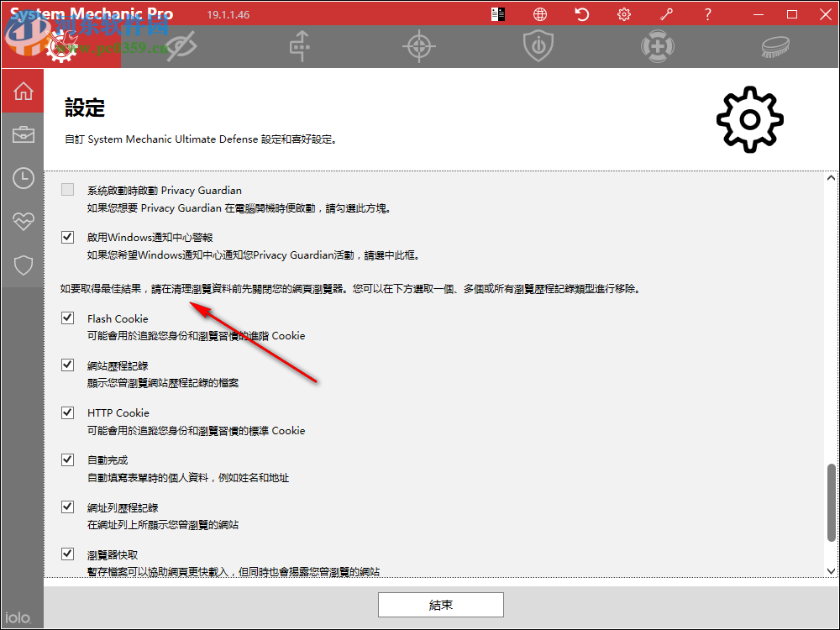Open the clock history section in the sidebar
Screen dimensions: 840x630
coord(23,177)
